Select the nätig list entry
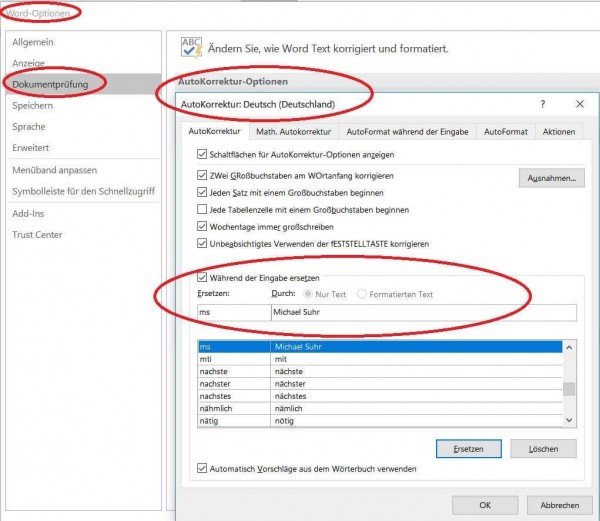Image resolution: width=600 pixels, height=521 pixels. coord(380,421)
